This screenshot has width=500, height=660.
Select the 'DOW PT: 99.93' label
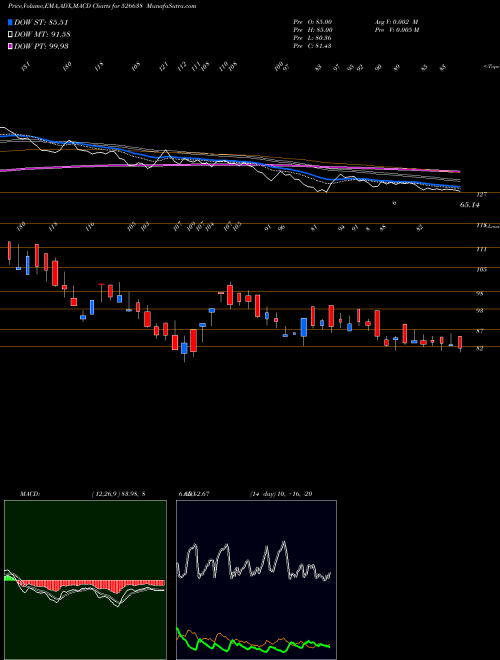(x=42, y=46)
